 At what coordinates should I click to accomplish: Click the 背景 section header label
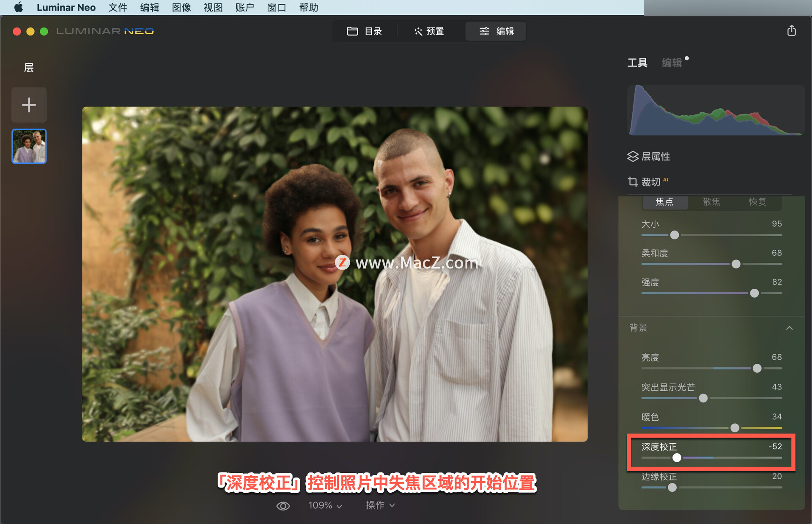pos(638,328)
